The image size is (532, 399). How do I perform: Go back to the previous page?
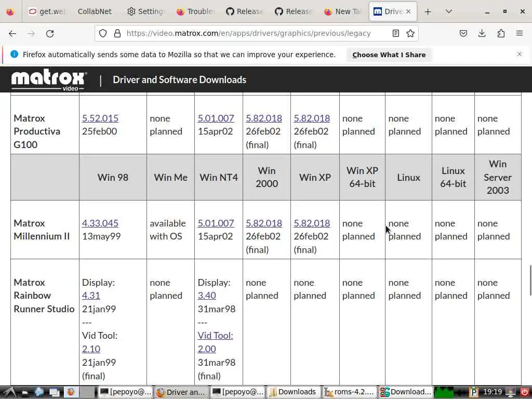12,33
